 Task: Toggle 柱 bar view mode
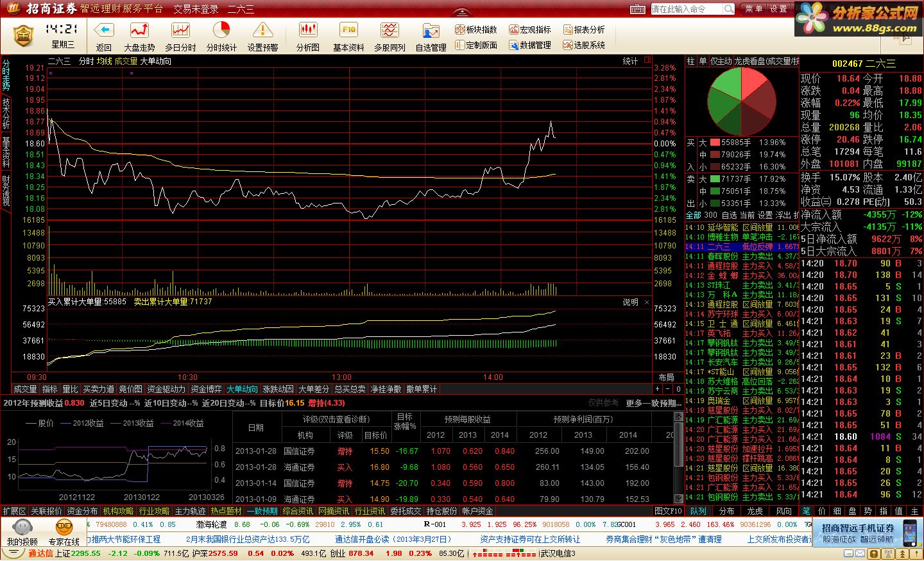pyautogui.click(x=691, y=61)
